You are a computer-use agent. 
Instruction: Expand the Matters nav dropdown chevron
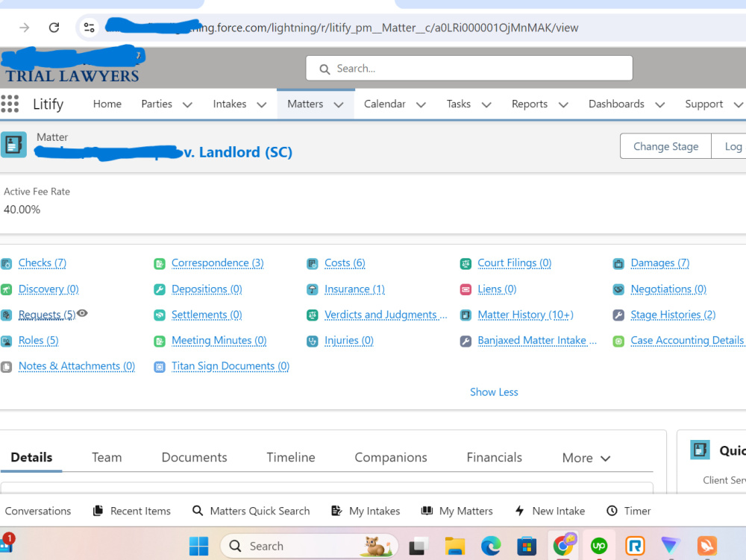338,104
